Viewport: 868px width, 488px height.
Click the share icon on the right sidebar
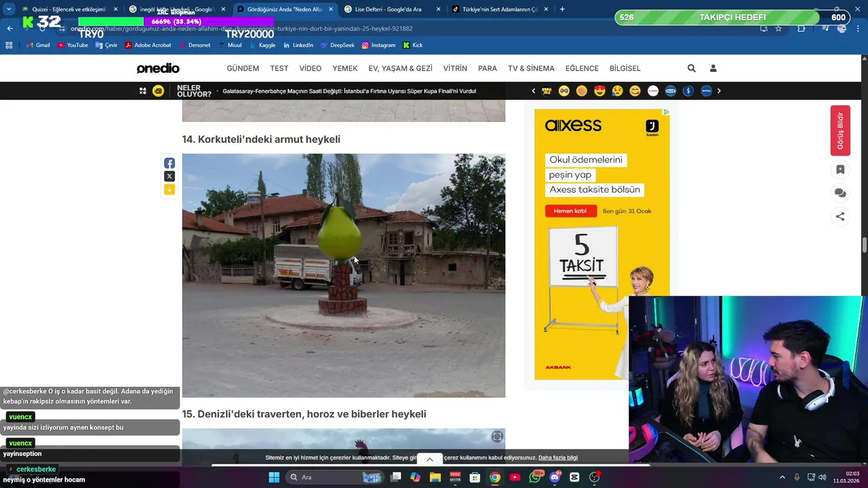click(840, 217)
